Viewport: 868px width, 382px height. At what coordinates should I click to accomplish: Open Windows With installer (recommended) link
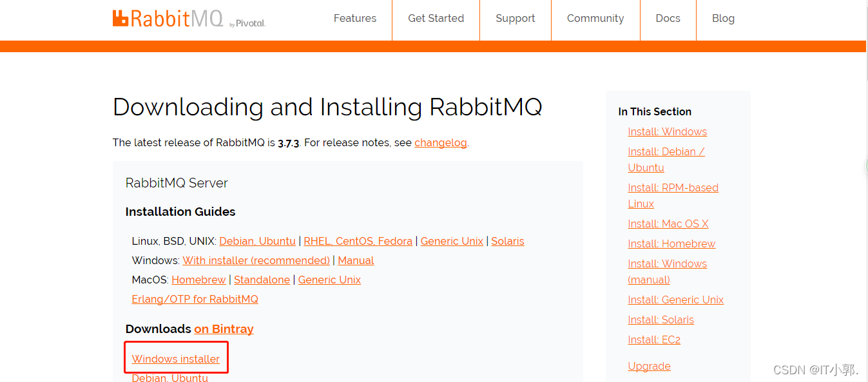(x=256, y=260)
